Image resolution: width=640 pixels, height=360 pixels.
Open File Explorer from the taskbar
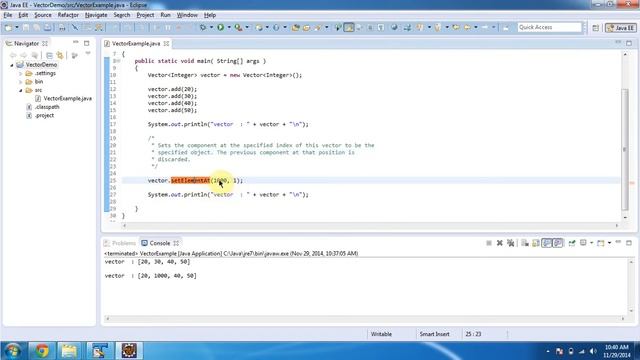(69, 351)
